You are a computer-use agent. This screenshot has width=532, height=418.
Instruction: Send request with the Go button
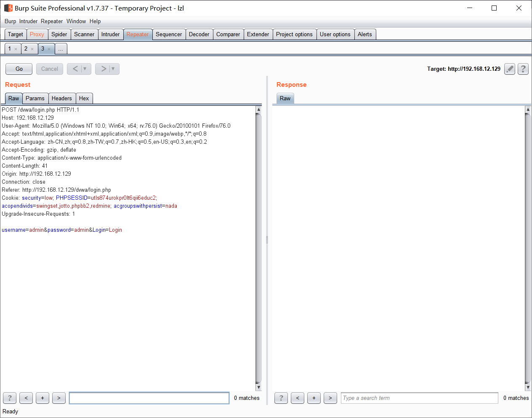pyautogui.click(x=19, y=69)
